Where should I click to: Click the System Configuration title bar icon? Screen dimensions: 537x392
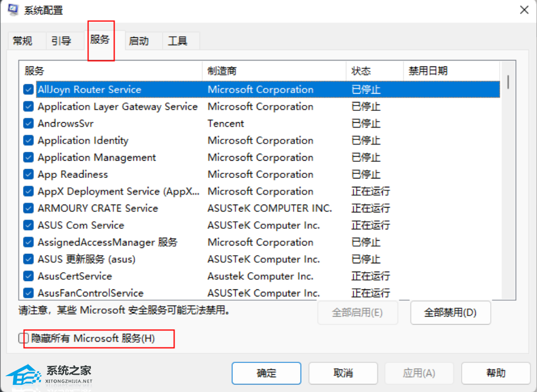pyautogui.click(x=12, y=10)
